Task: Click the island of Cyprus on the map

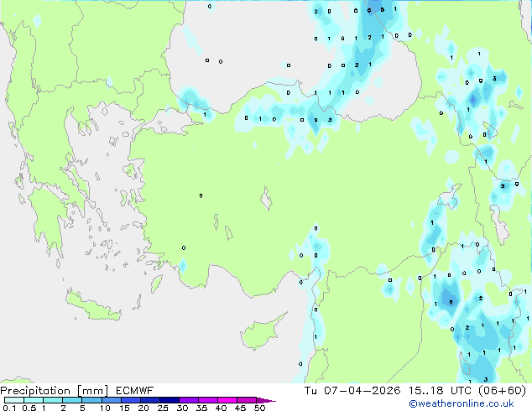Action: (261, 333)
